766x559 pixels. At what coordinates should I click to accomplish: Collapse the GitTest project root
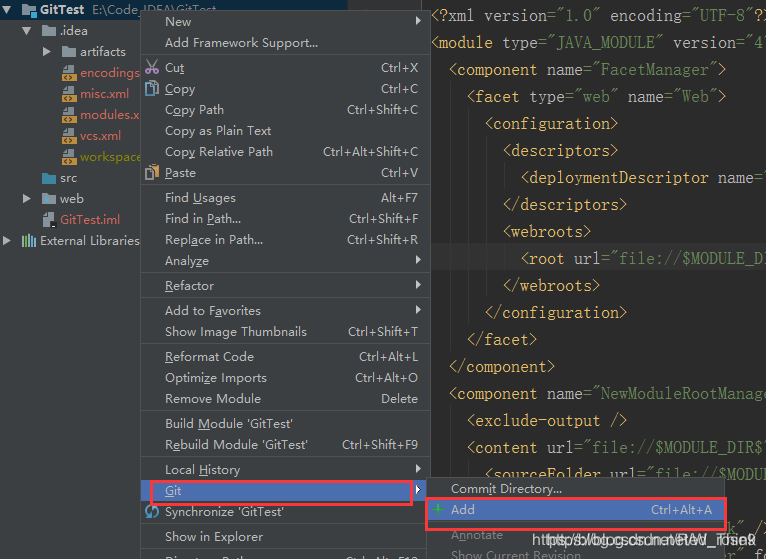(x=7, y=9)
